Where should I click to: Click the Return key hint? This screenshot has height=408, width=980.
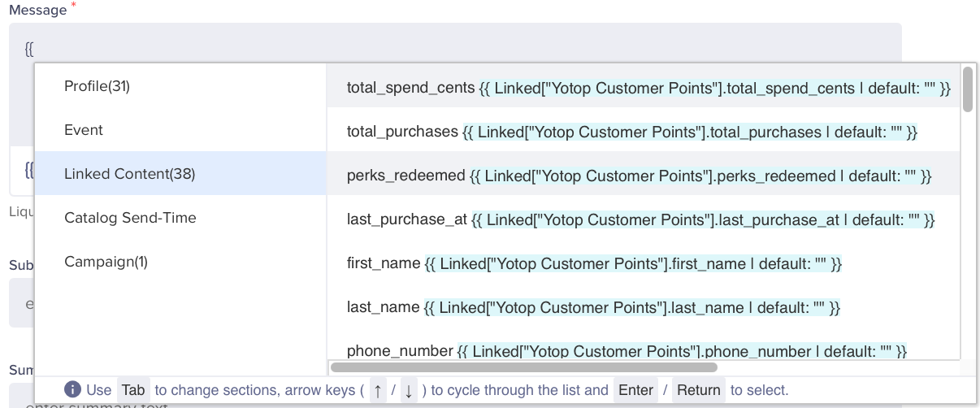[698, 390]
